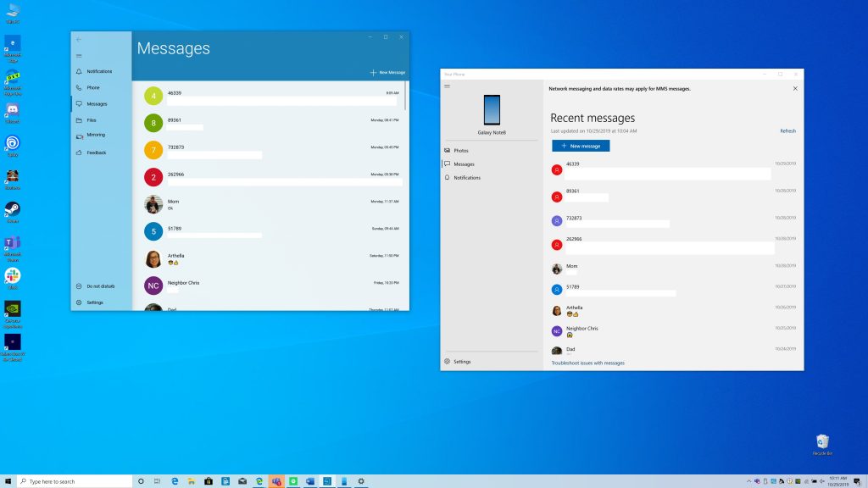This screenshot has height=488, width=868.
Task: Start a New Message in blue Messages window
Action: coord(387,73)
